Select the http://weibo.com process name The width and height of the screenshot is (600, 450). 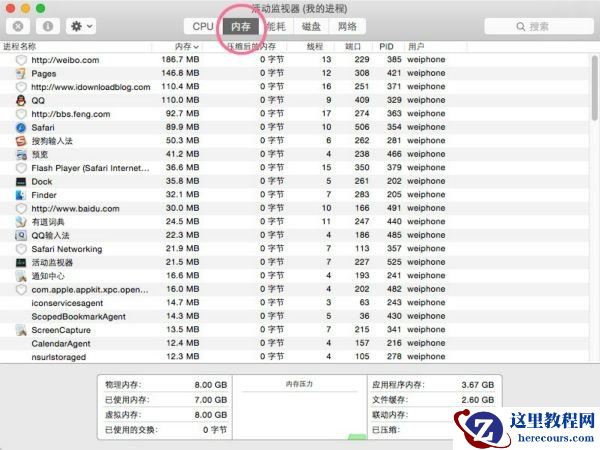click(x=65, y=60)
